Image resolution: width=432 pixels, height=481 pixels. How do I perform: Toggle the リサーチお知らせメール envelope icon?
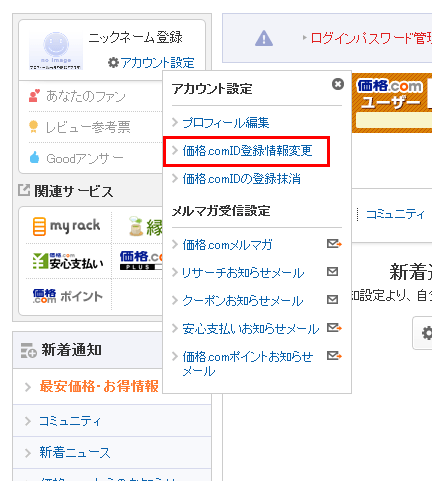[x=332, y=272]
